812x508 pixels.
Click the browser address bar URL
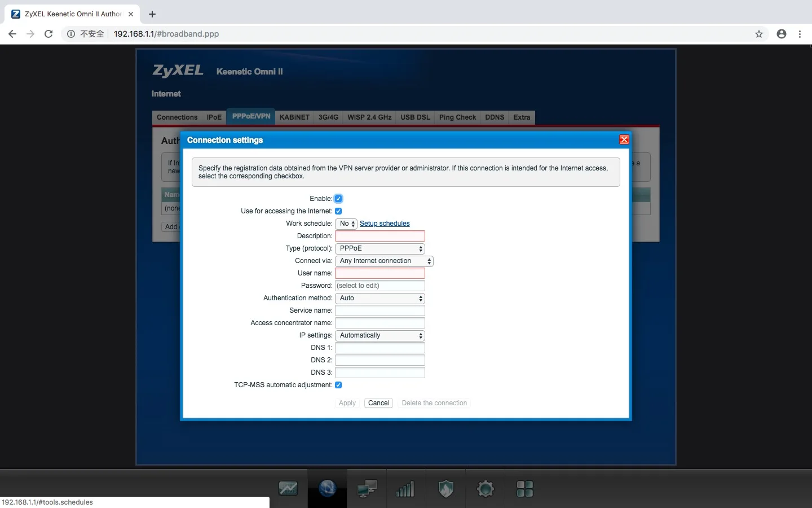click(x=166, y=34)
